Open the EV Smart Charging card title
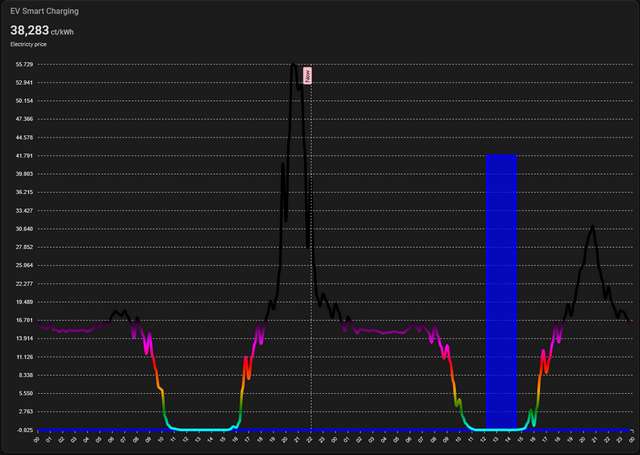640x455 pixels. [44, 11]
